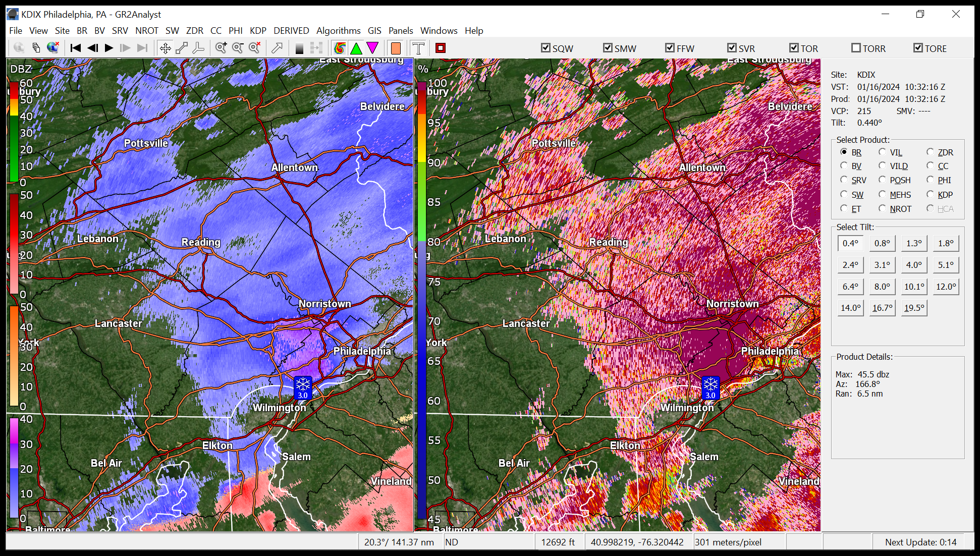Uncheck the TOR warning checkbox
This screenshot has height=556, width=980.
point(794,48)
